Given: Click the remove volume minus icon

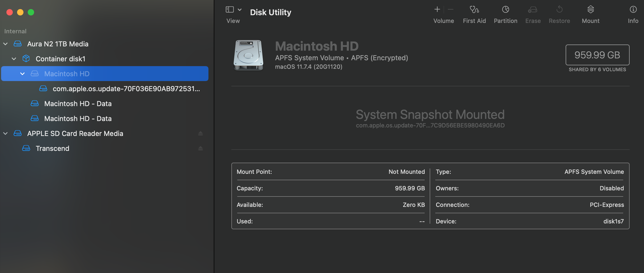Looking at the screenshot, I should click(x=450, y=9).
